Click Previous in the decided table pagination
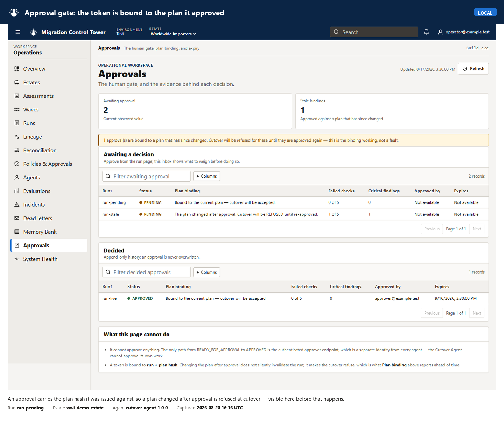Image resolution: width=504 pixels, height=434 pixels. (x=432, y=313)
